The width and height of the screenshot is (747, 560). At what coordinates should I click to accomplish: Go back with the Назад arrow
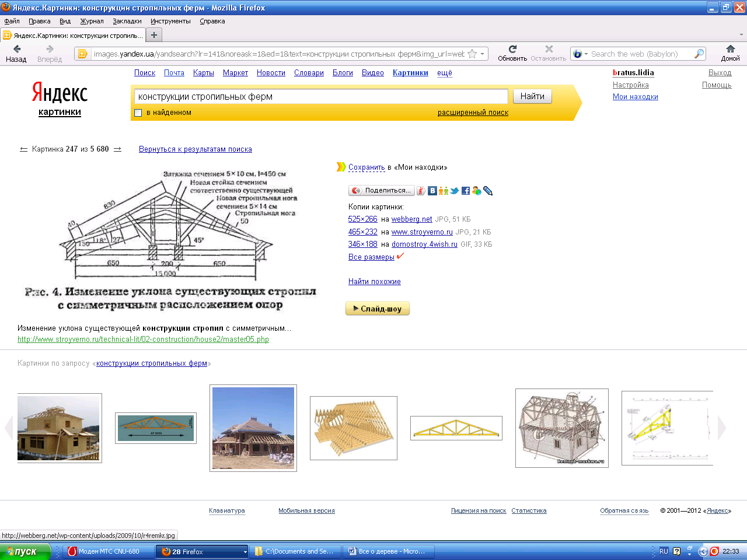(16, 49)
